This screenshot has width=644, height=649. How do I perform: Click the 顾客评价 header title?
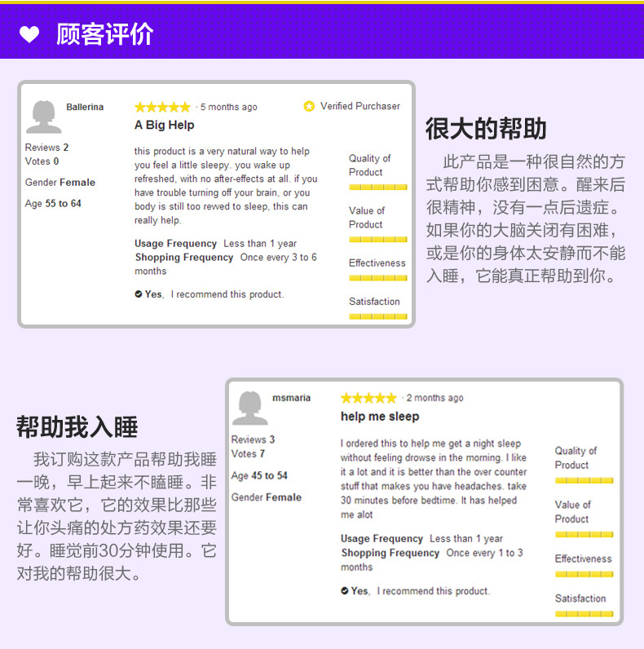coord(104,35)
